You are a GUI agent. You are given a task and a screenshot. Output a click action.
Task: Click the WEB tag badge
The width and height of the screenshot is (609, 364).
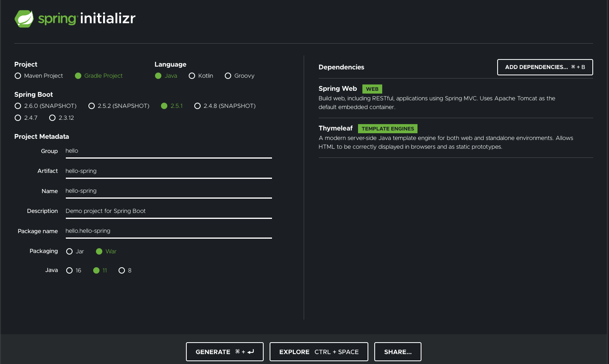[372, 89]
